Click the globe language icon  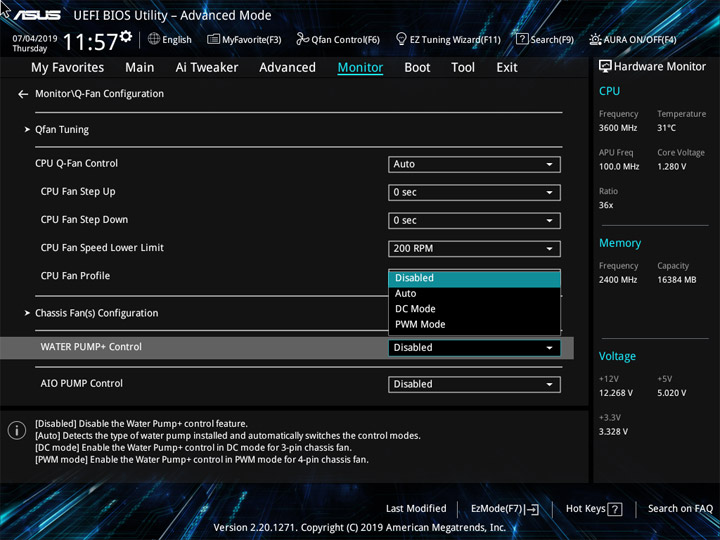[154, 39]
